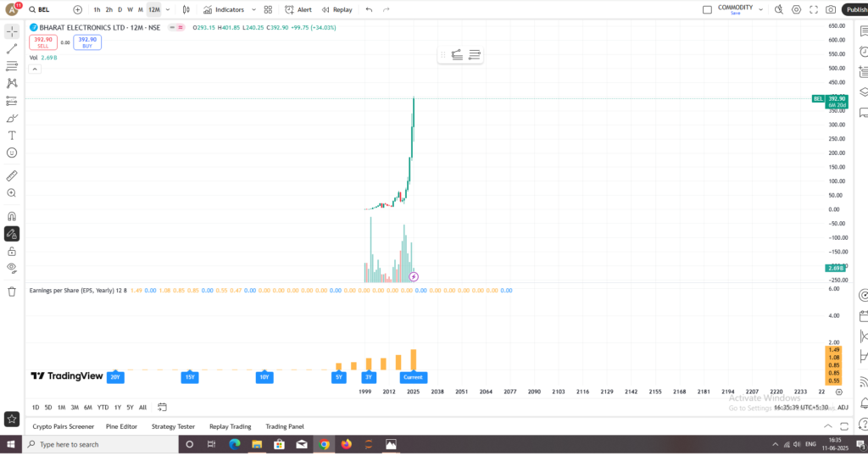Image resolution: width=868 pixels, height=467 pixels.
Task: Enter fullscreen chart mode
Action: (x=814, y=9)
